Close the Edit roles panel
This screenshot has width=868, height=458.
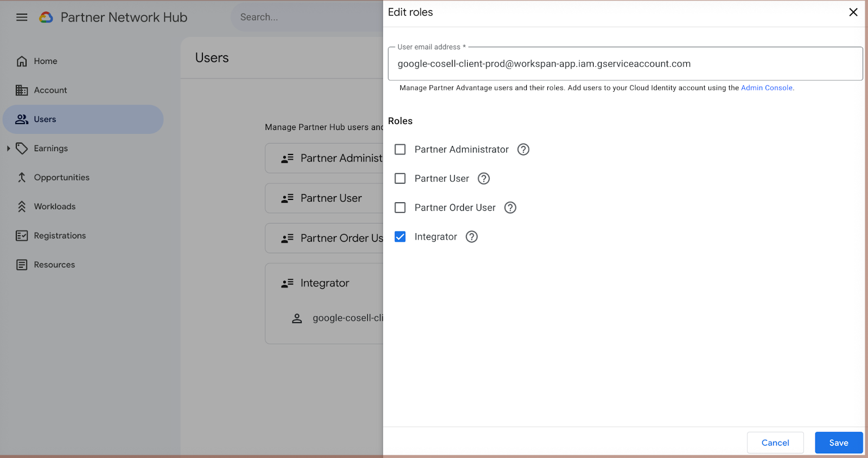pos(853,12)
